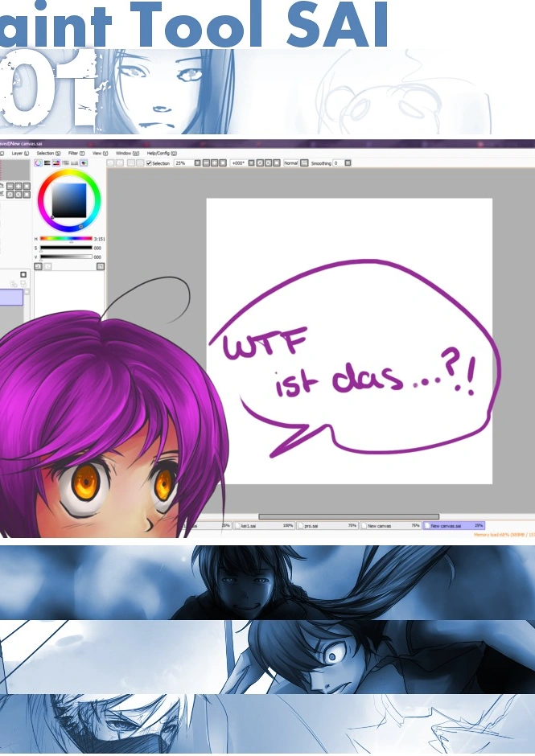Toggle the color wheel panel icon
This screenshot has height=756, width=535.
38,163
